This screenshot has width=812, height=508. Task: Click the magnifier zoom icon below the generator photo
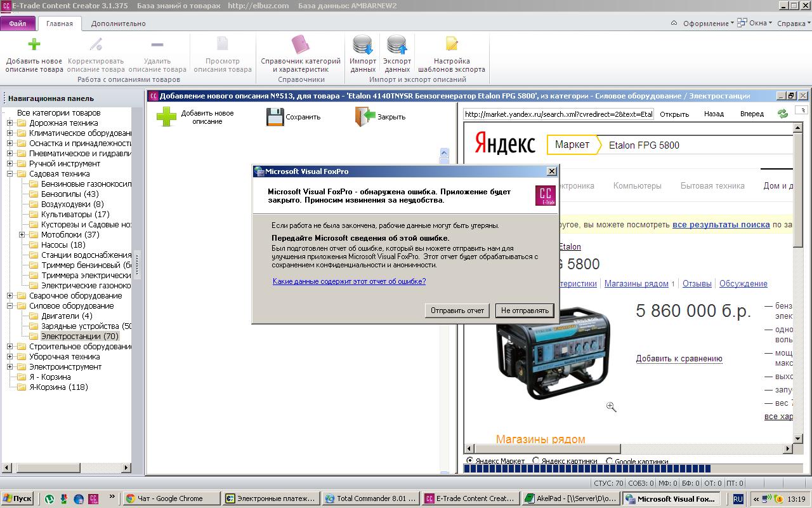tap(611, 407)
